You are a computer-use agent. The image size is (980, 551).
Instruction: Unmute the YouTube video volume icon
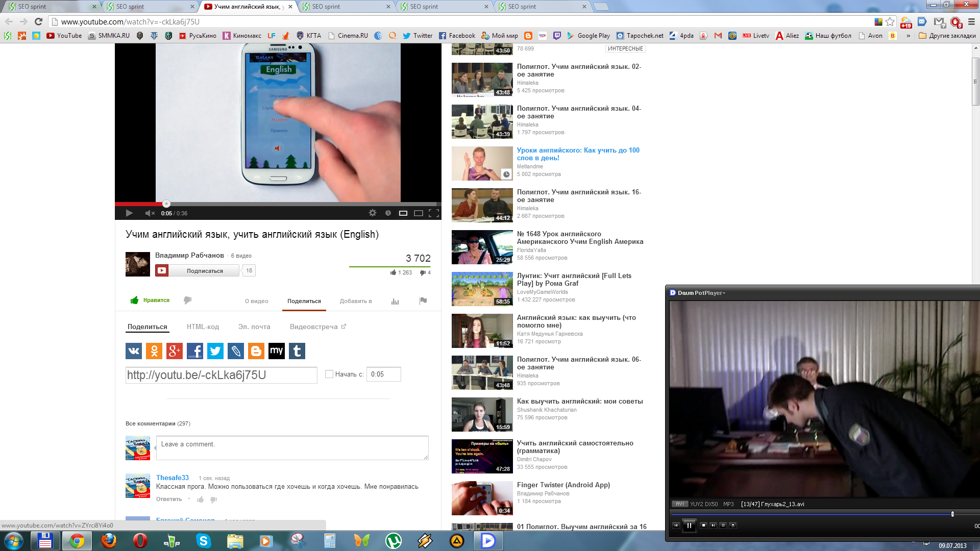click(x=150, y=213)
